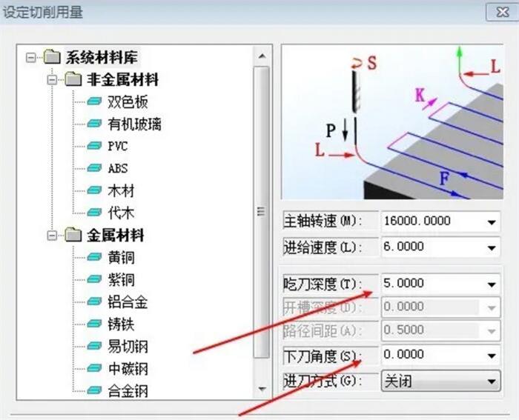This screenshot has width=519, height=420.
Task: Click the material icon beside 代木
Action: click(x=94, y=213)
